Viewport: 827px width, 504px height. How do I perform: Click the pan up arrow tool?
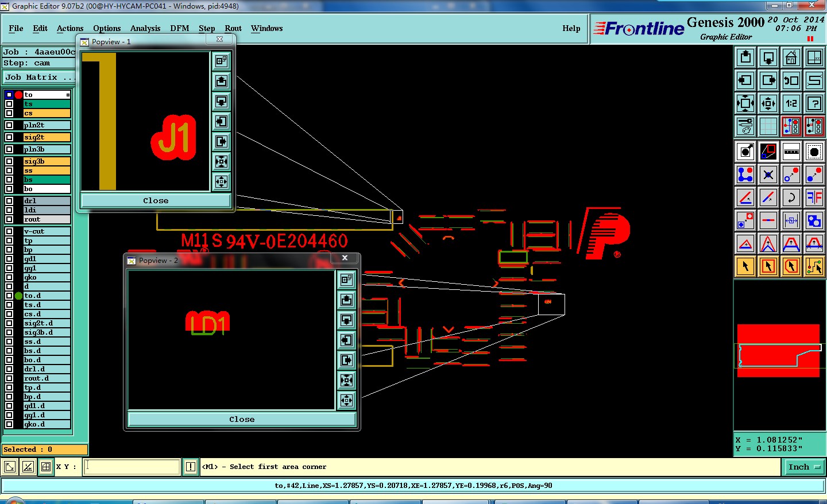[x=745, y=57]
